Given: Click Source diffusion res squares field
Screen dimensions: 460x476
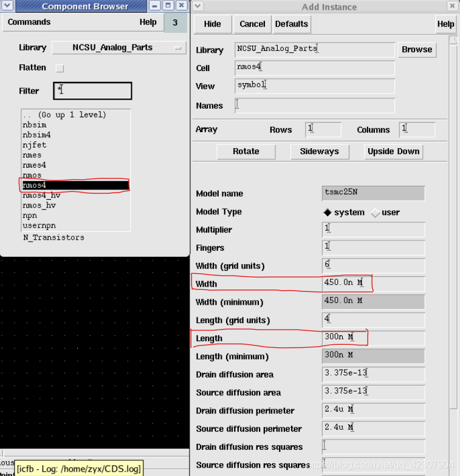Looking at the screenshot, I should 373,465.
